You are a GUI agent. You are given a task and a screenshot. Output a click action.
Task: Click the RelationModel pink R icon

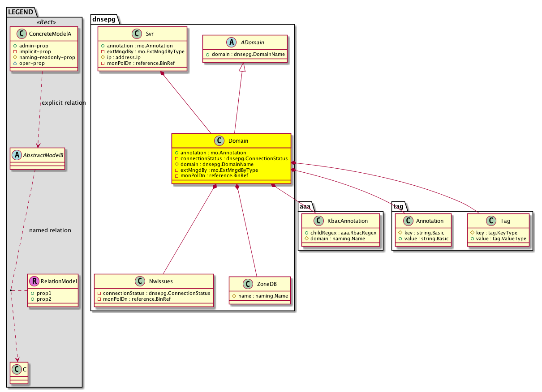point(34,281)
